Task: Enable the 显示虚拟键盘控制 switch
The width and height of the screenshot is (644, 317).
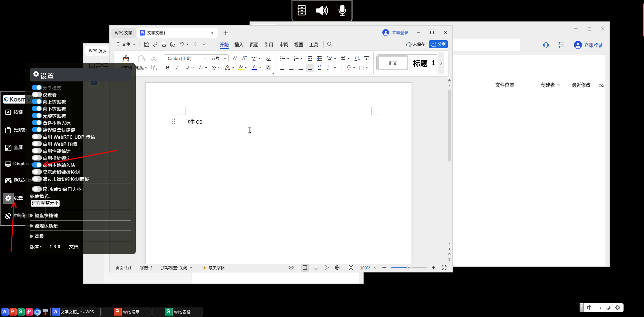Action: click(37, 172)
